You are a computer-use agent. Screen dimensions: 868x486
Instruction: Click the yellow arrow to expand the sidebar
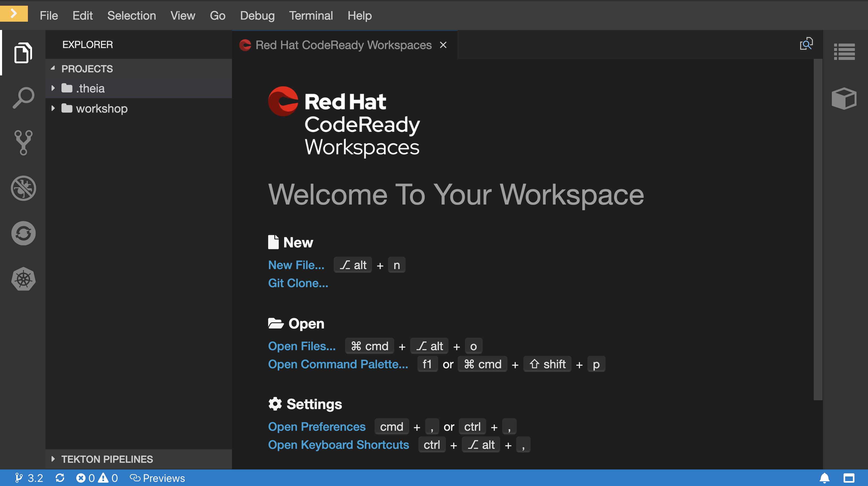(14, 13)
